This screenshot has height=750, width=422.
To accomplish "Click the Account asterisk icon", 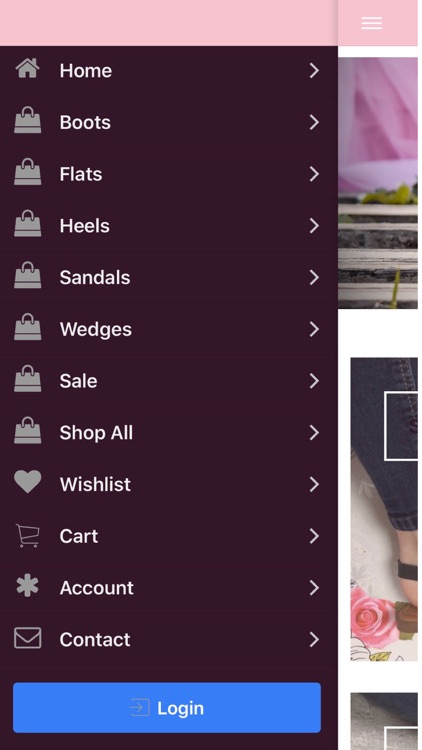I will [x=28, y=585].
